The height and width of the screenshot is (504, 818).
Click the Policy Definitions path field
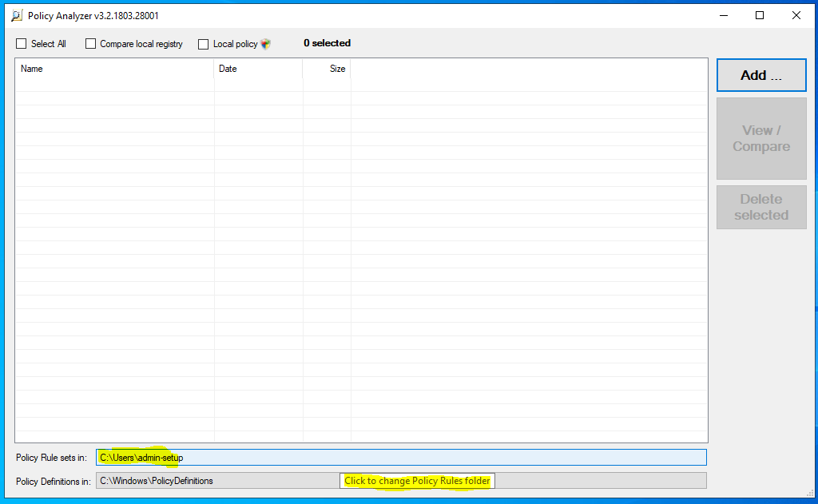point(401,481)
